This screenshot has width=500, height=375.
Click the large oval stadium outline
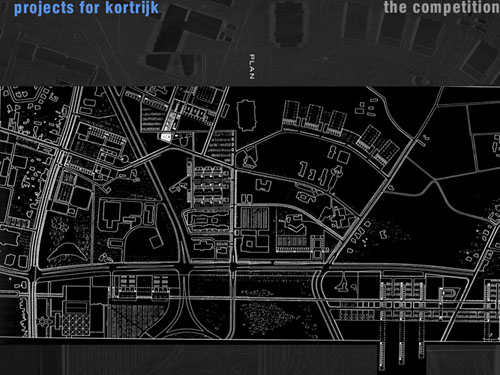[246, 115]
